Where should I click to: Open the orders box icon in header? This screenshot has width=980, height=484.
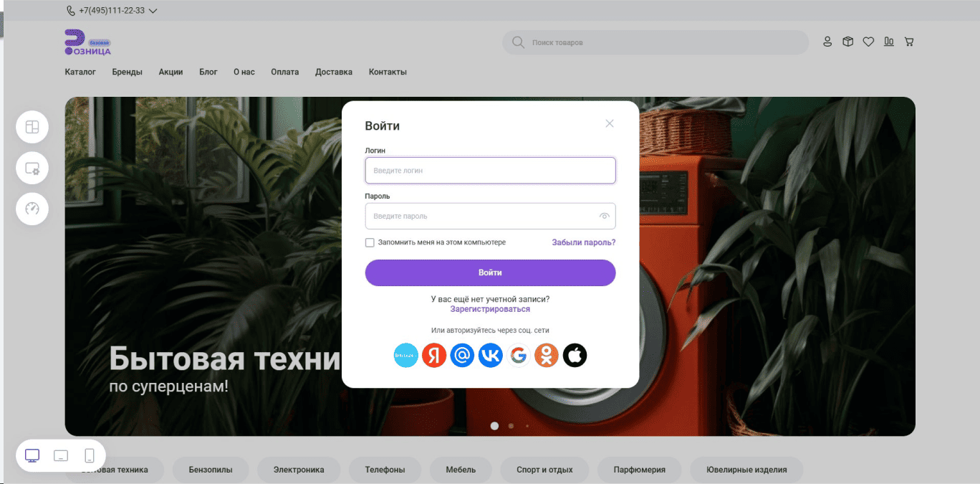(x=847, y=42)
